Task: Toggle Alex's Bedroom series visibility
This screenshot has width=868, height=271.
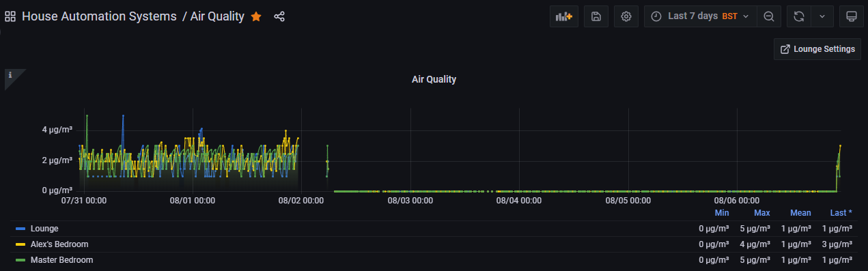Action: pos(59,244)
